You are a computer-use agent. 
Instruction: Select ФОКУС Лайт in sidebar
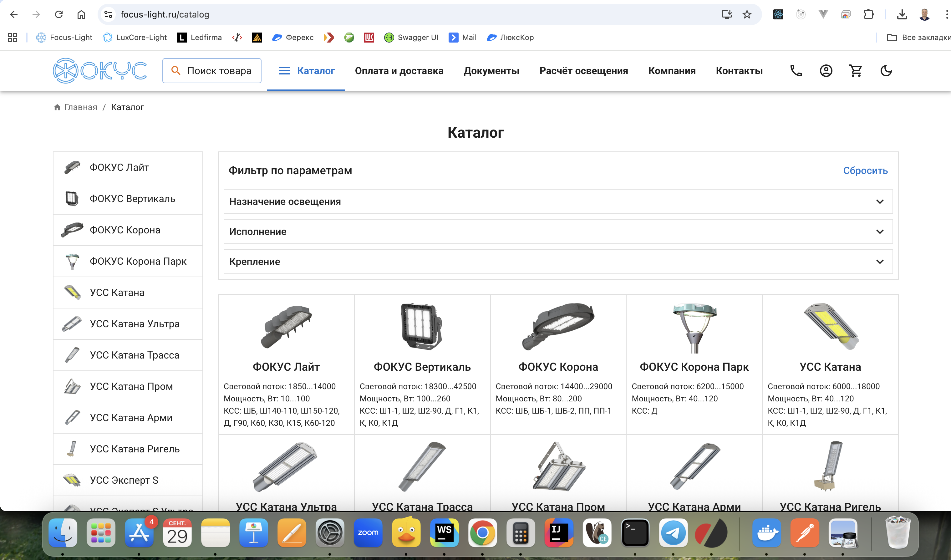(128, 167)
